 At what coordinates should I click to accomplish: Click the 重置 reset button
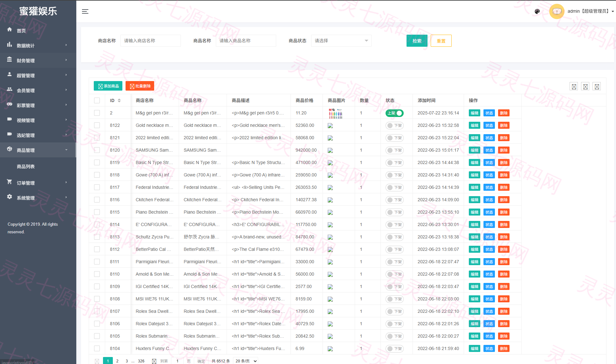click(x=441, y=41)
